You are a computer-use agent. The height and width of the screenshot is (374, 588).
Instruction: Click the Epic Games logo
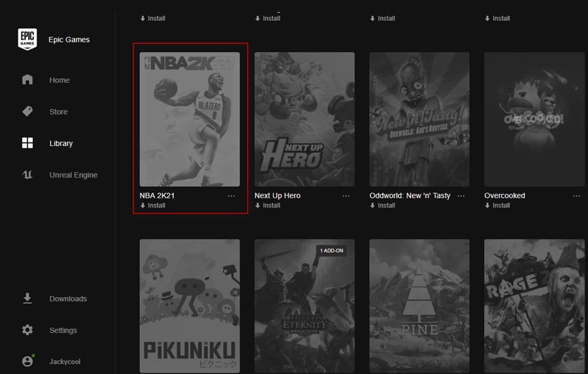[x=27, y=39]
